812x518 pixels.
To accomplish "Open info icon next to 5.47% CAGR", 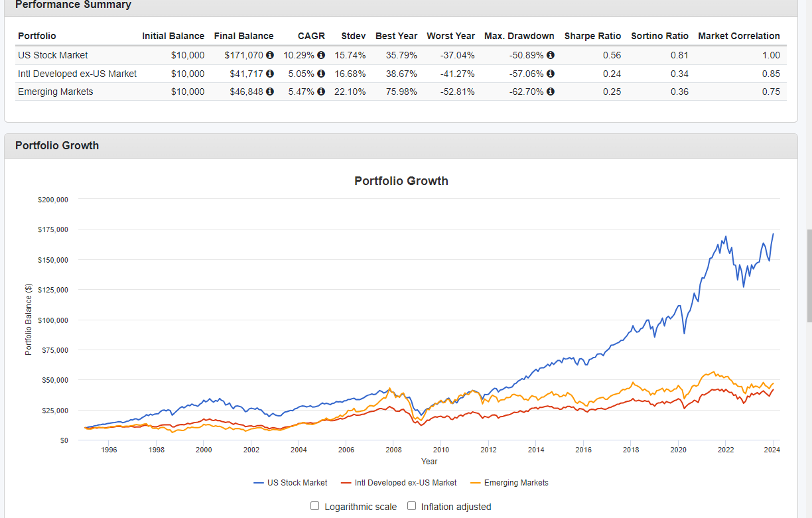I will tap(321, 92).
